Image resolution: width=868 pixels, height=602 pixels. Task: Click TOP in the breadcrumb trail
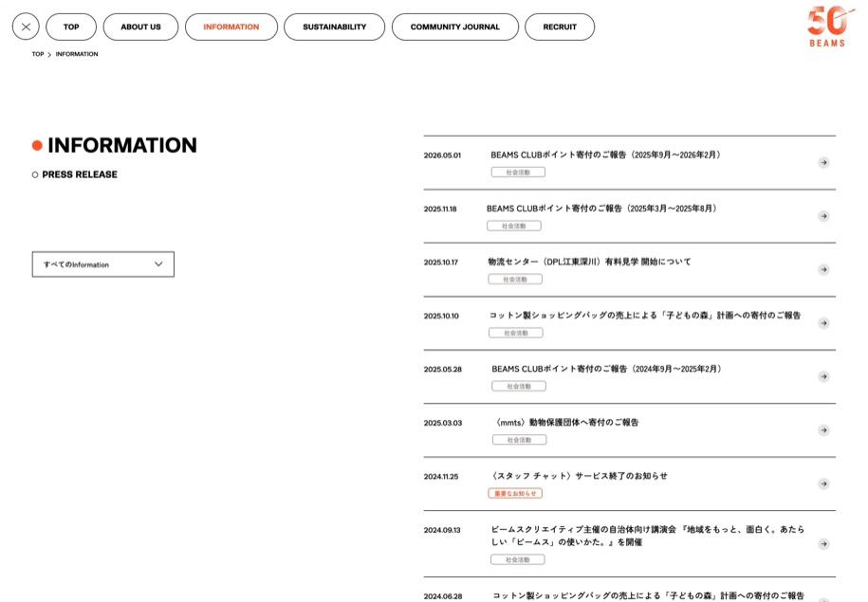pyautogui.click(x=38, y=54)
